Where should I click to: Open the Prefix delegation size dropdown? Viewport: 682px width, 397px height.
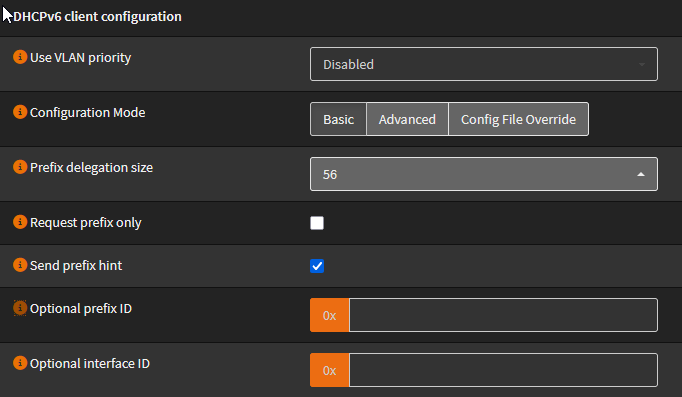click(x=484, y=174)
